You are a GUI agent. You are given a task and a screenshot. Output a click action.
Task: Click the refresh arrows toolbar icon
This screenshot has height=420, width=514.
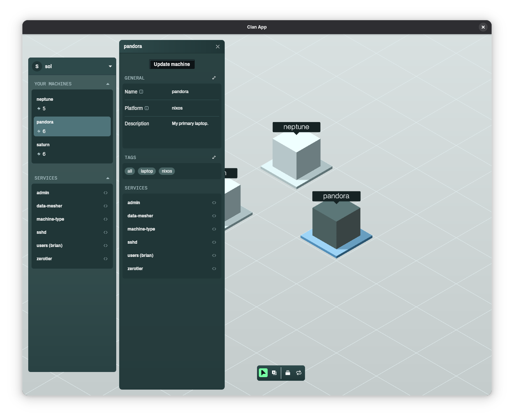[x=299, y=373]
